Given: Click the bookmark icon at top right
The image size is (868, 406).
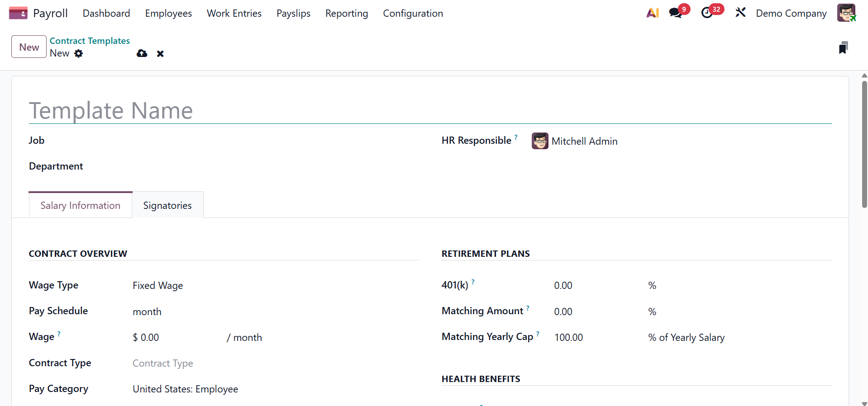Looking at the screenshot, I should pyautogui.click(x=843, y=47).
